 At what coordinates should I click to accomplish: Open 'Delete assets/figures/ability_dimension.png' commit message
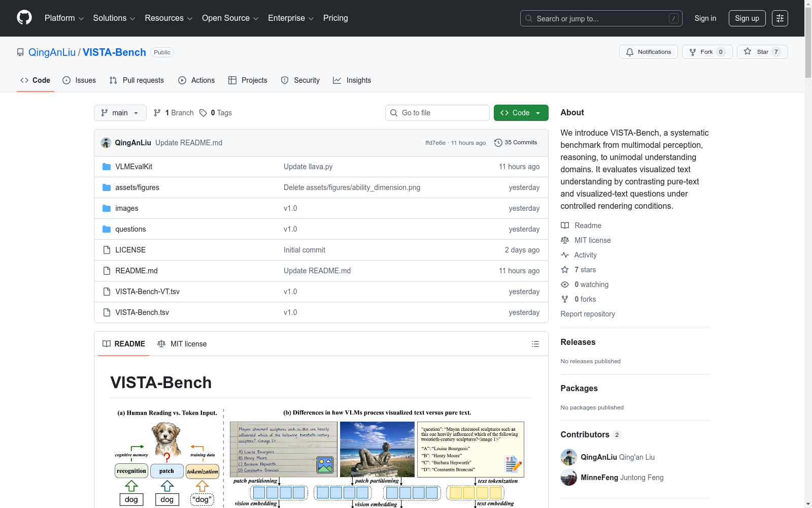(352, 187)
